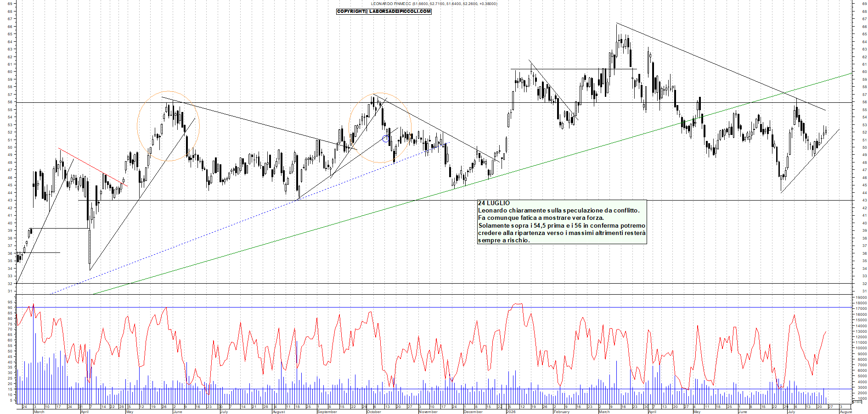Image resolution: width=868 pixels, height=414 pixels.
Task: Click the line "sempre a rischio."
Action: coord(504,240)
